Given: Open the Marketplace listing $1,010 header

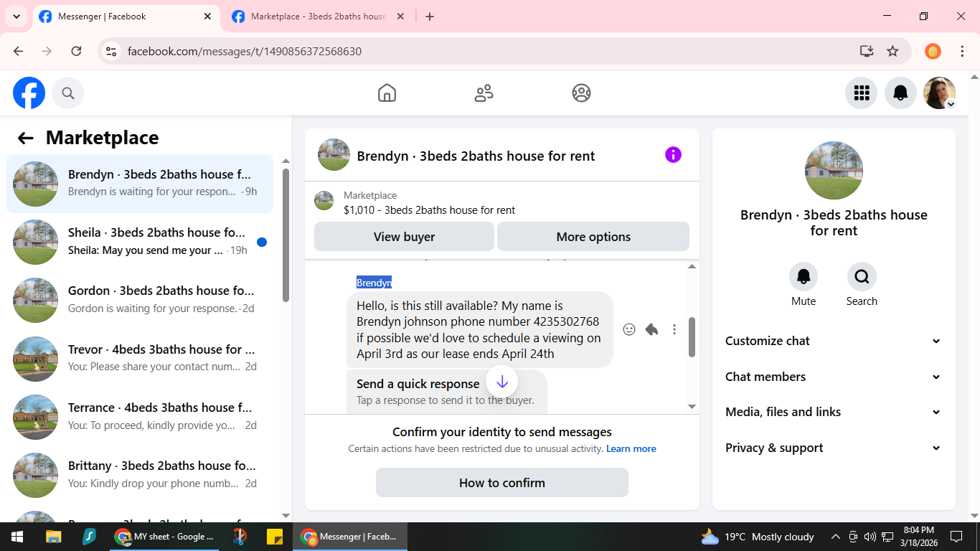Looking at the screenshot, I should tap(501, 202).
